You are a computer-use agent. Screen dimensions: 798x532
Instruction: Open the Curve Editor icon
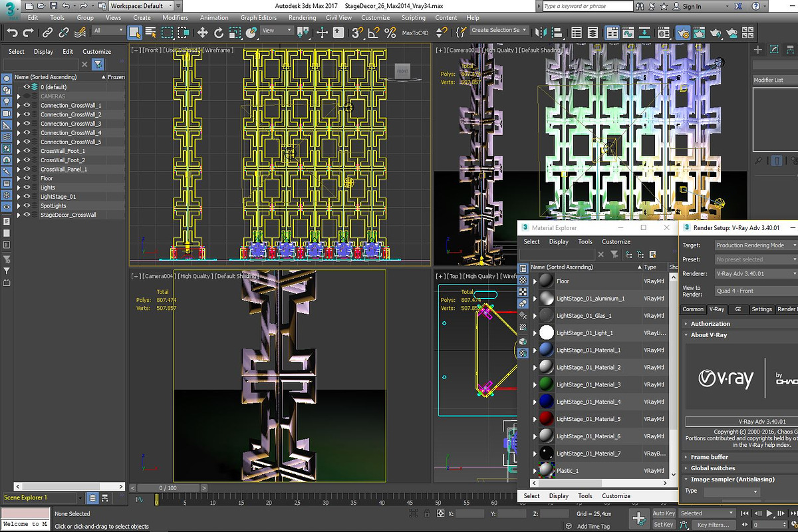tap(627, 32)
